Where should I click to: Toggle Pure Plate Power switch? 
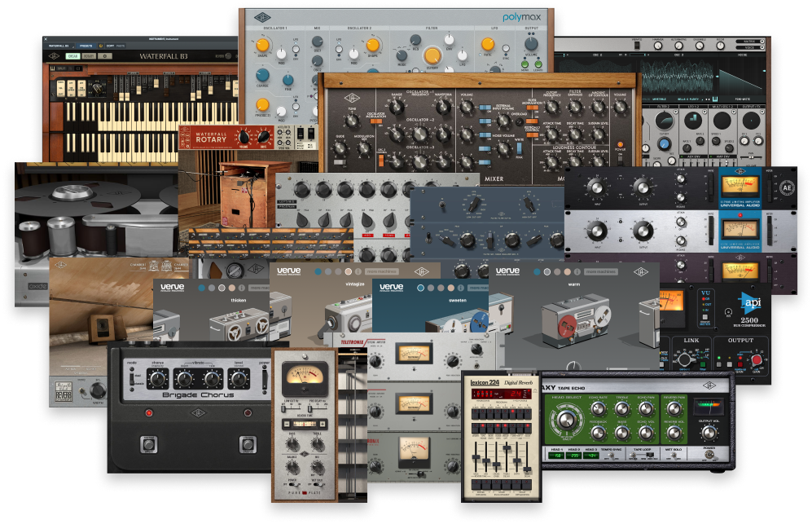pos(292,484)
